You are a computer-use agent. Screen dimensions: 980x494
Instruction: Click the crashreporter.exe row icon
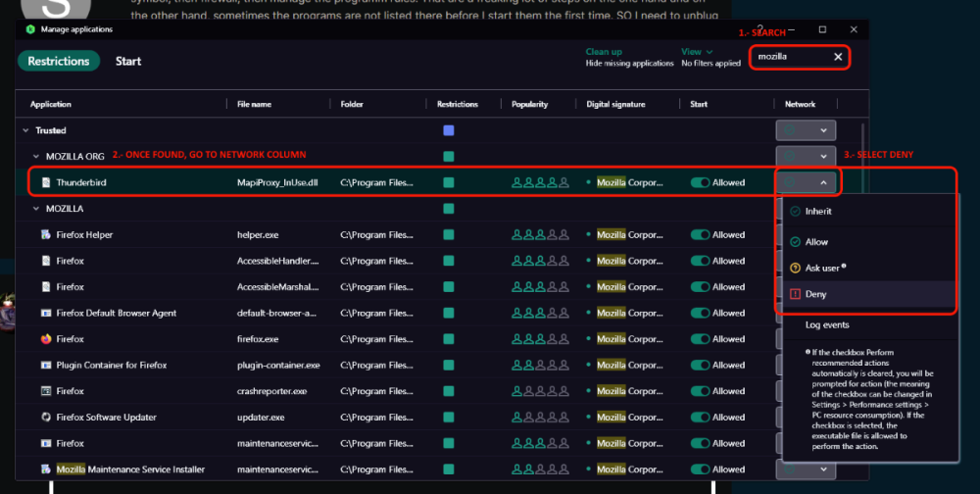(x=46, y=391)
